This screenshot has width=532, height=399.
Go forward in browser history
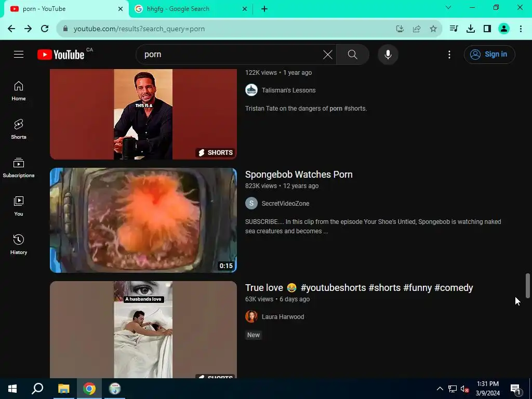tap(28, 29)
